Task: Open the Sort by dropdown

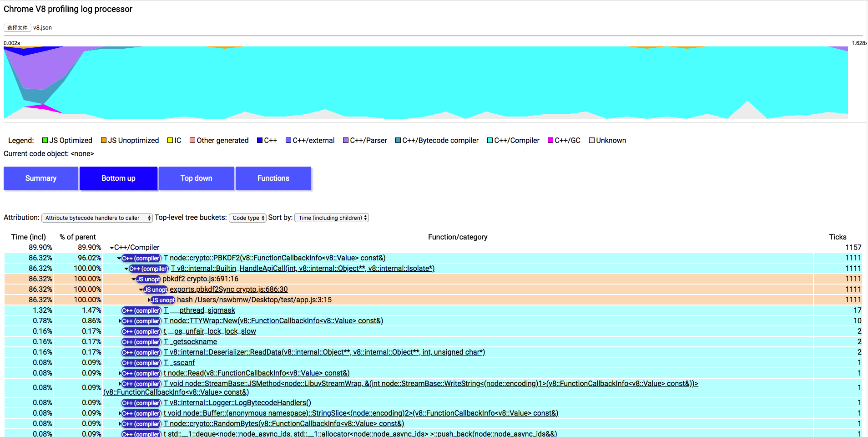Action: click(x=331, y=218)
